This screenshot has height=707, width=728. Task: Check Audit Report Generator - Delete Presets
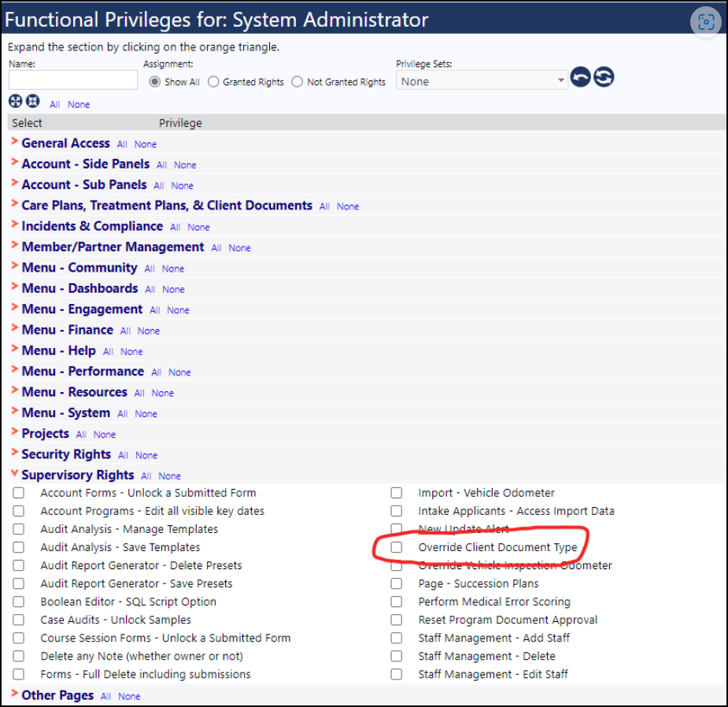(x=19, y=565)
